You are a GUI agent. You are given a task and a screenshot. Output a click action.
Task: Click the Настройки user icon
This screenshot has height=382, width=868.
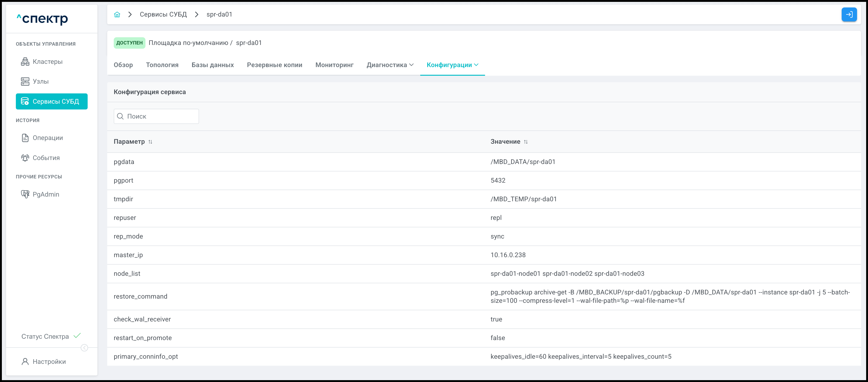(25, 362)
